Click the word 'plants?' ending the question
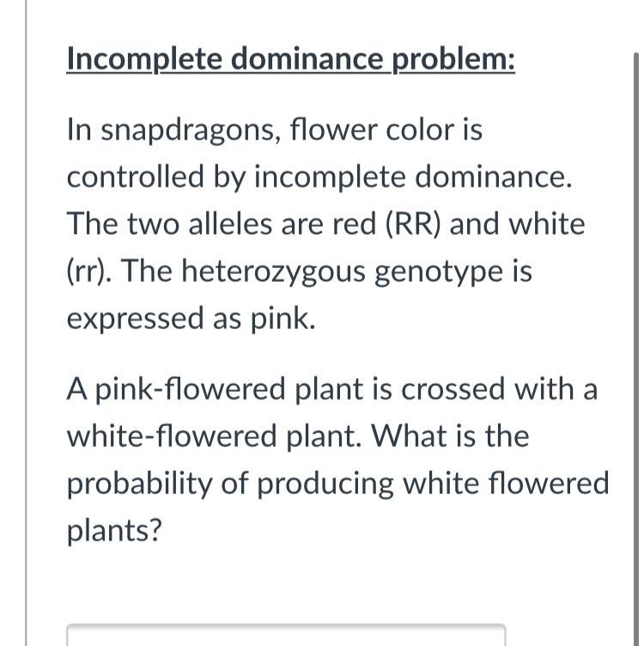This screenshot has height=646, width=644. click(x=114, y=530)
